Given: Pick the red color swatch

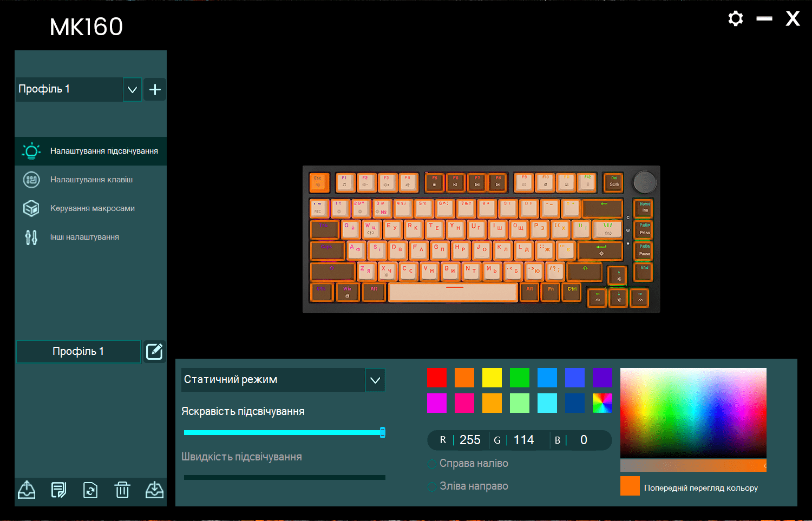Looking at the screenshot, I should 437,377.
